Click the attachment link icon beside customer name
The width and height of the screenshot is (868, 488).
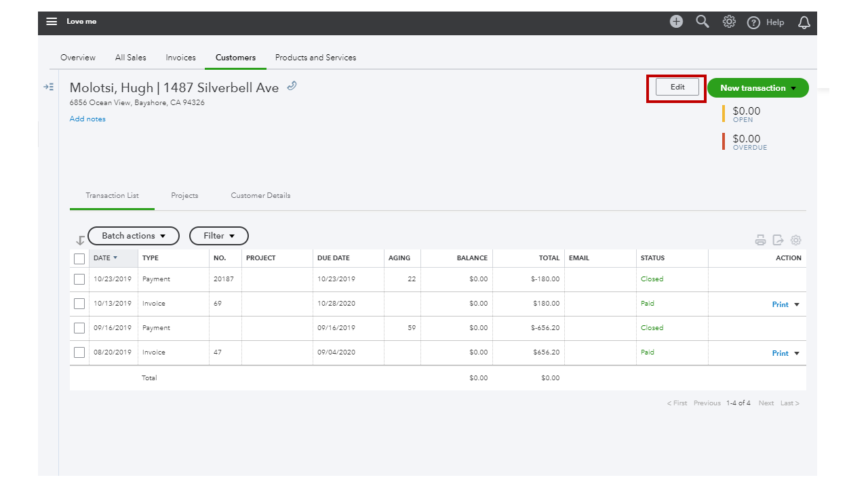292,86
